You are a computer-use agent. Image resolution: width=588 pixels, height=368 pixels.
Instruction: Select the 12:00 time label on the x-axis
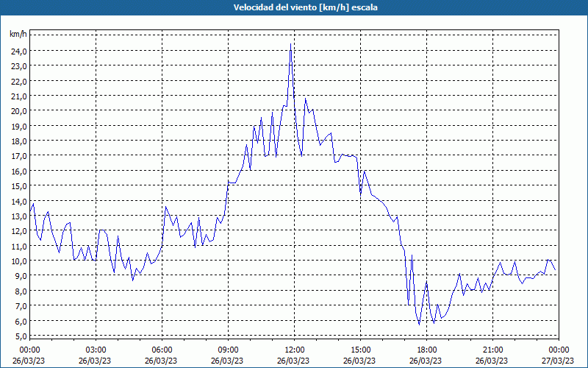click(295, 350)
